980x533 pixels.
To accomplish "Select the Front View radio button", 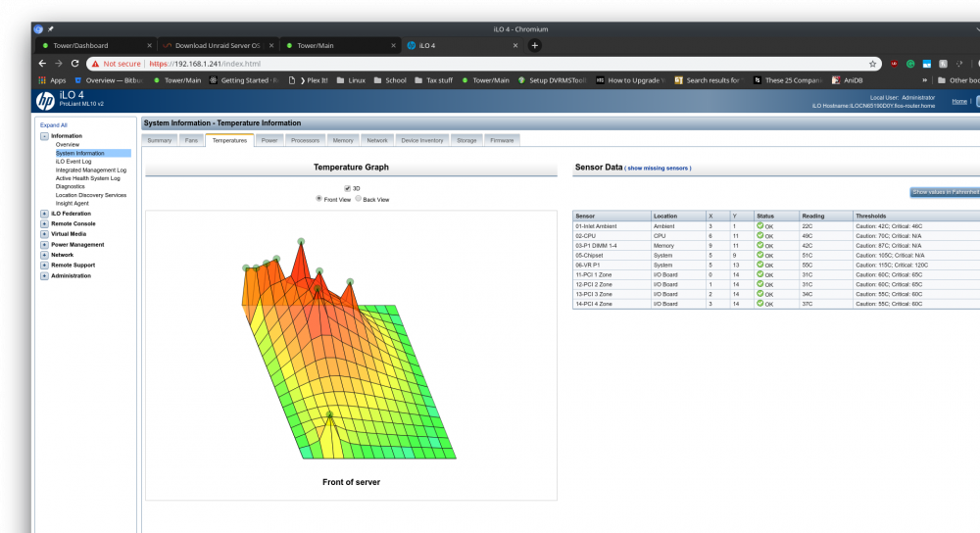I will click(318, 199).
